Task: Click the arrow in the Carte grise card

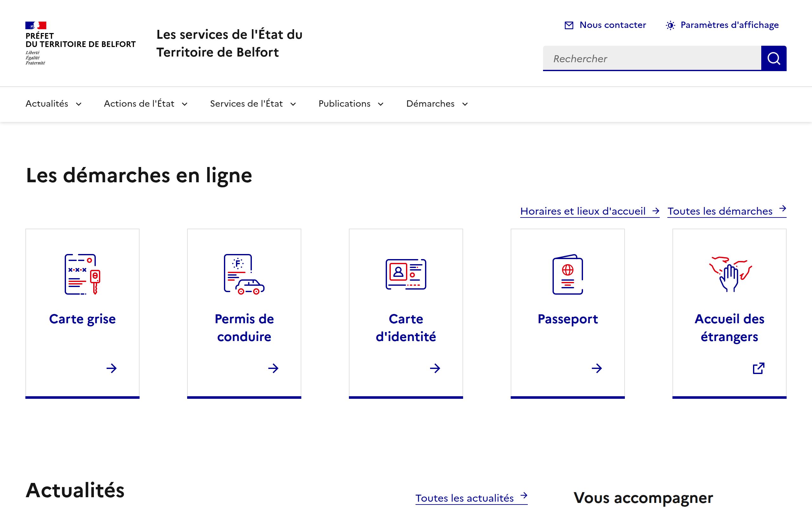Action: point(111,368)
